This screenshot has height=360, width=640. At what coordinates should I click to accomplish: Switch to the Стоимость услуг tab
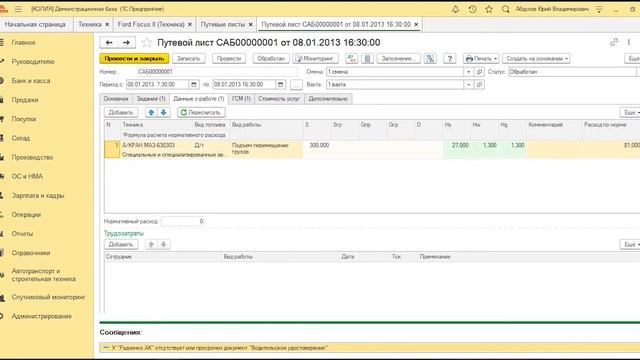(279, 99)
